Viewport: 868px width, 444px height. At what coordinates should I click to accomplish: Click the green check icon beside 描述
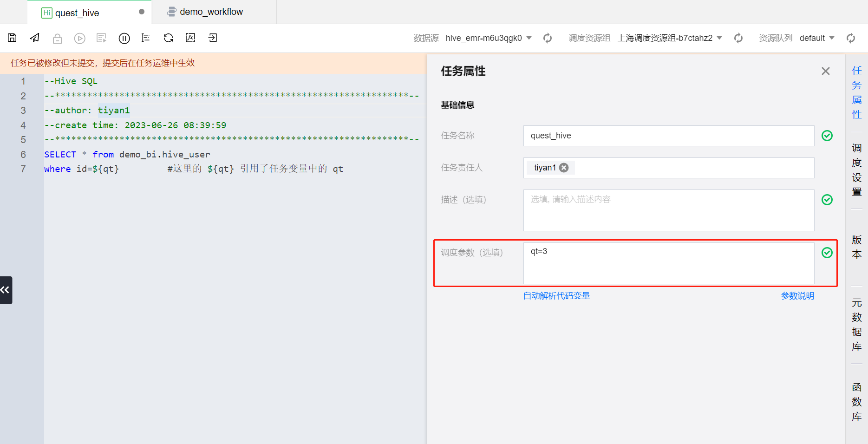coord(827,200)
